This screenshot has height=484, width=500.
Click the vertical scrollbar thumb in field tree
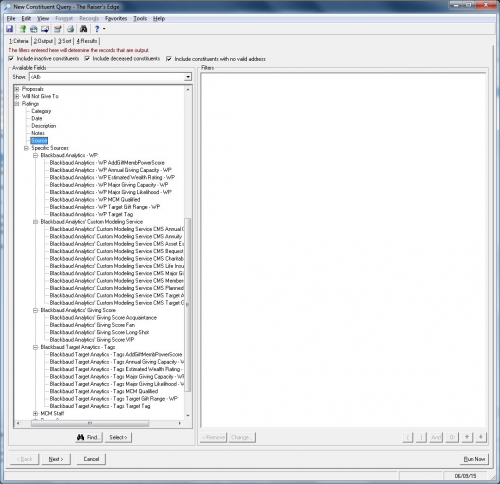coord(188,305)
